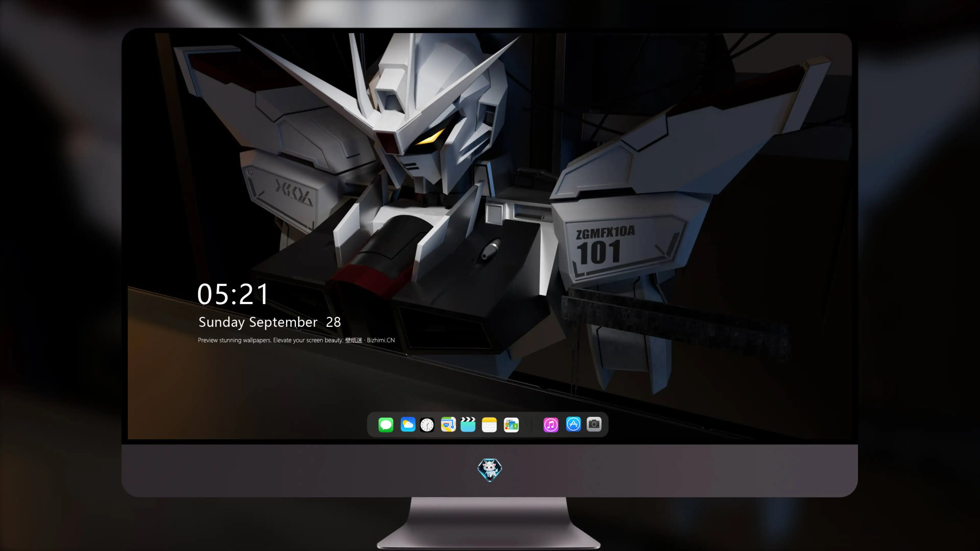Open the Clock app in dock

coord(427,425)
